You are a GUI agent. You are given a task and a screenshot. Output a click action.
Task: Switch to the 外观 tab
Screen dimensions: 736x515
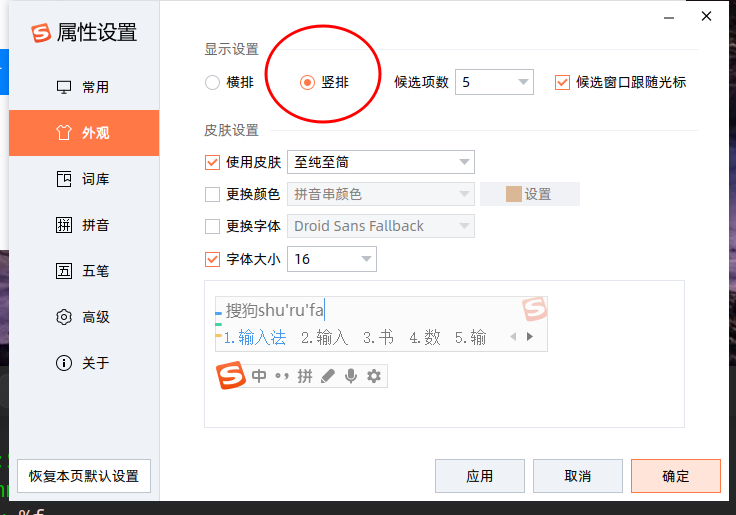[x=84, y=133]
